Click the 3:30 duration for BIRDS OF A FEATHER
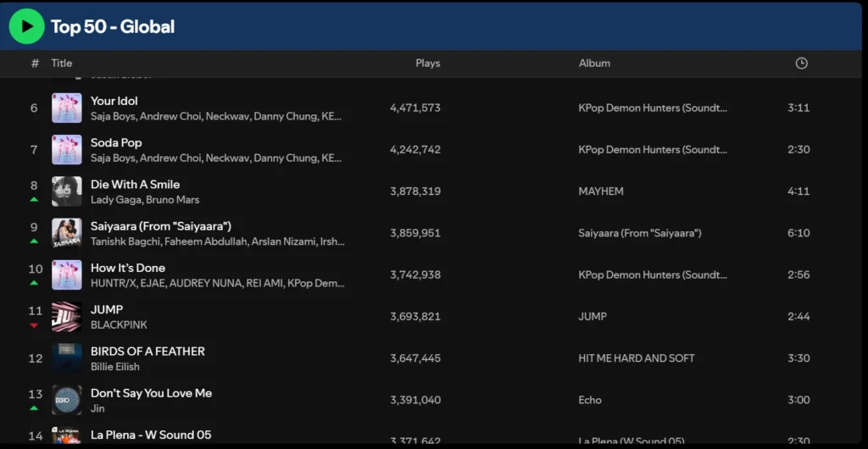The height and width of the screenshot is (449, 868). [798, 358]
